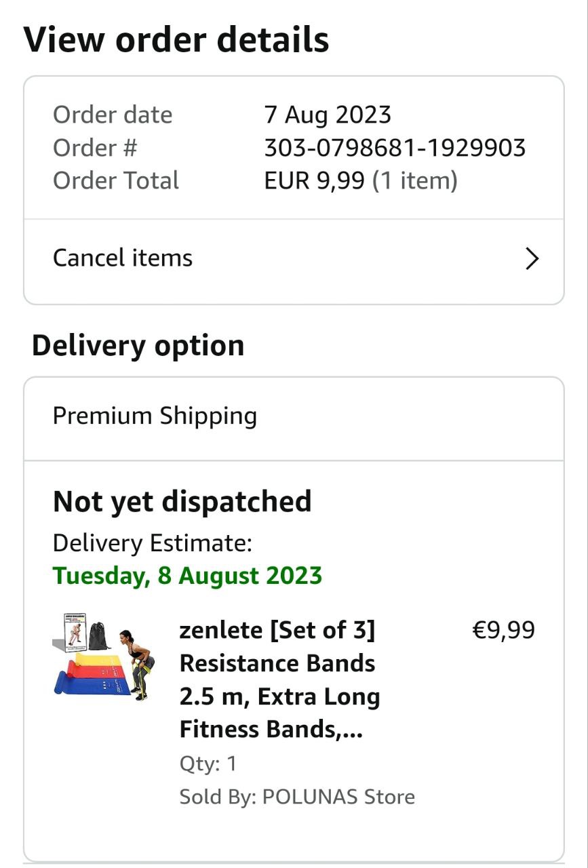Viewport: 588px width, 868px height.
Task: Click the EUR 9,99 order total value
Action: pos(314,181)
